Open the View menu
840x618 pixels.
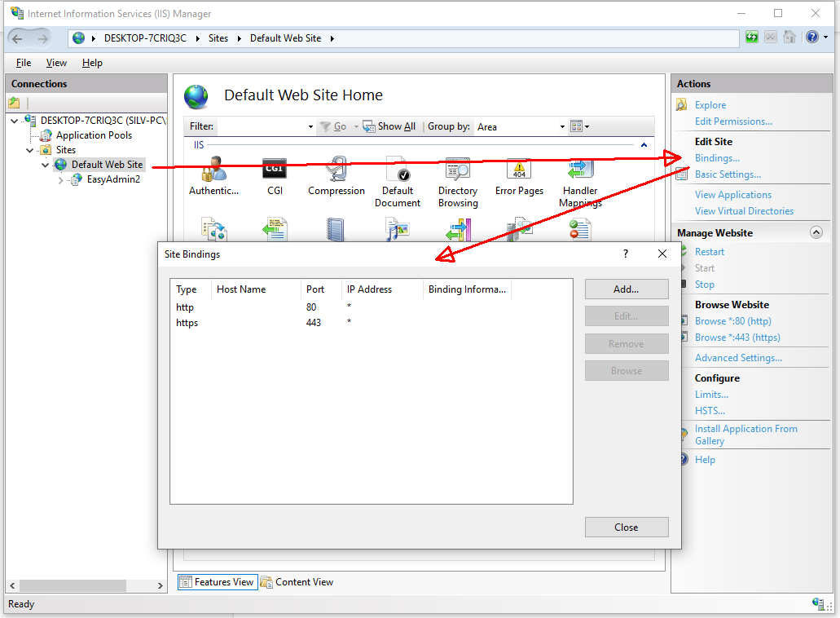point(55,62)
